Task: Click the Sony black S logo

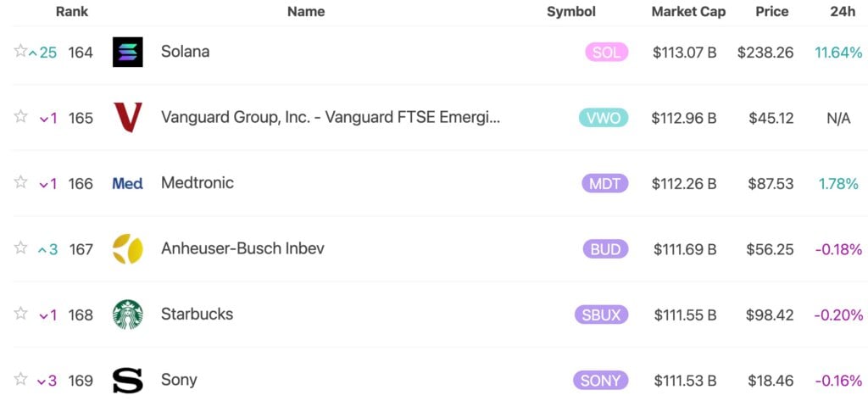Action: pos(127,381)
